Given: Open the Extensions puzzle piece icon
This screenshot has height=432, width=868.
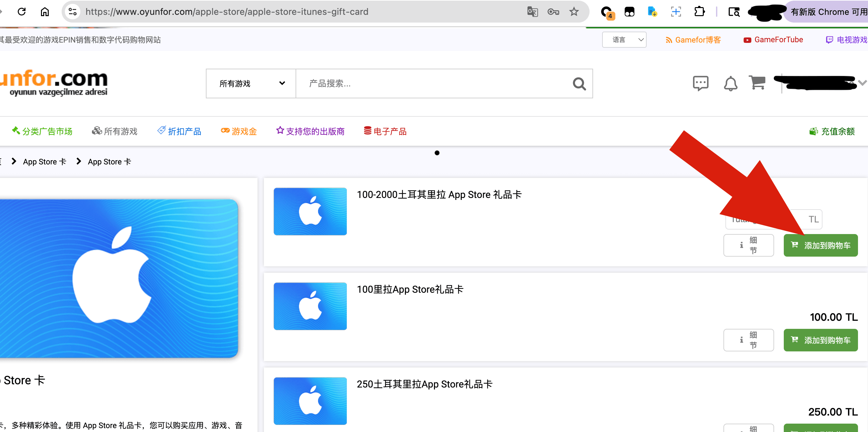Looking at the screenshot, I should [x=700, y=12].
